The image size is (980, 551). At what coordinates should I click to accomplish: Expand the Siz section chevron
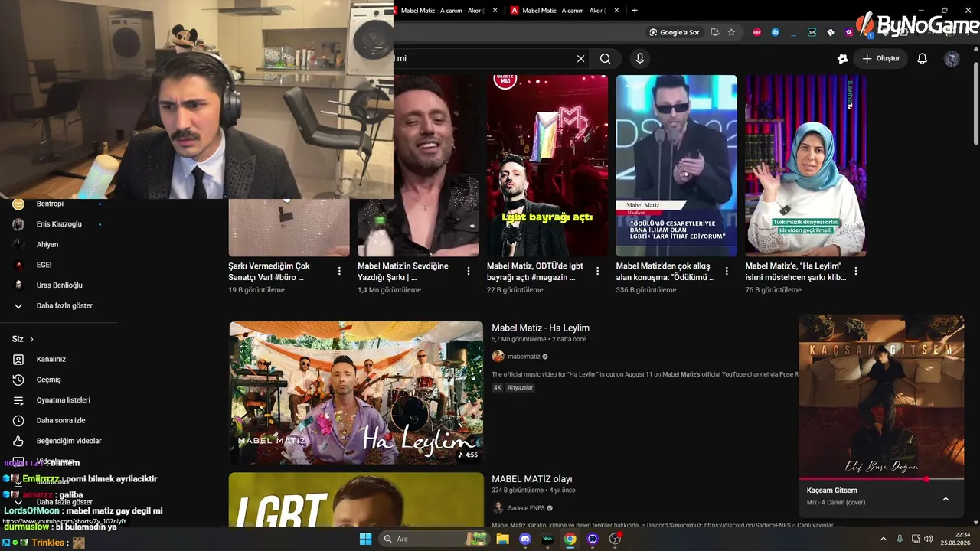tap(31, 339)
